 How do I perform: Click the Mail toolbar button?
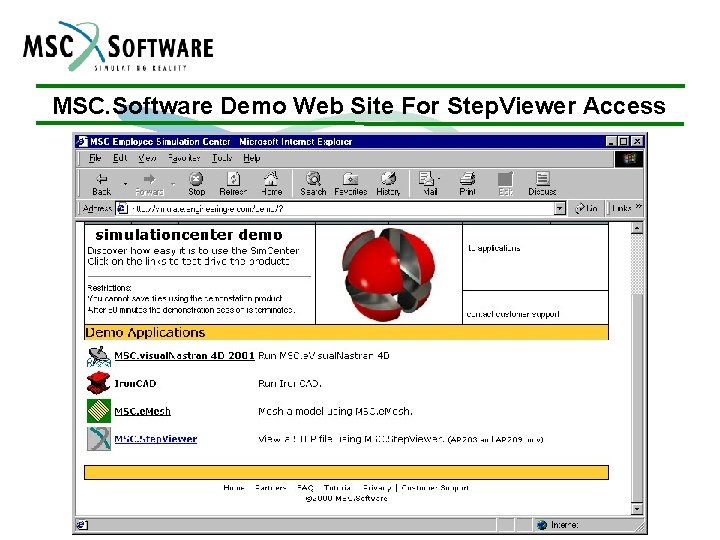pyautogui.click(x=428, y=184)
